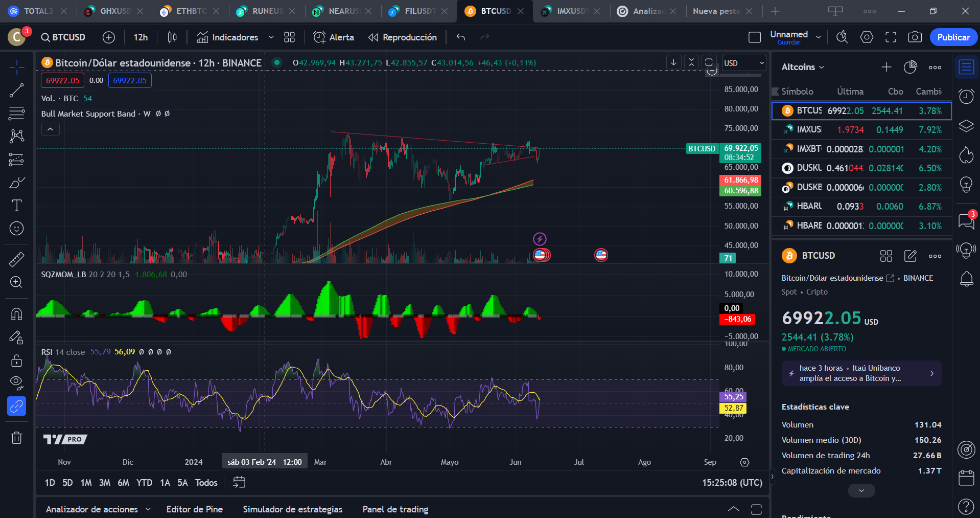Viewport: 980px width, 518px height.
Task: Open the chat panel with 3 notifications
Action: (966, 222)
